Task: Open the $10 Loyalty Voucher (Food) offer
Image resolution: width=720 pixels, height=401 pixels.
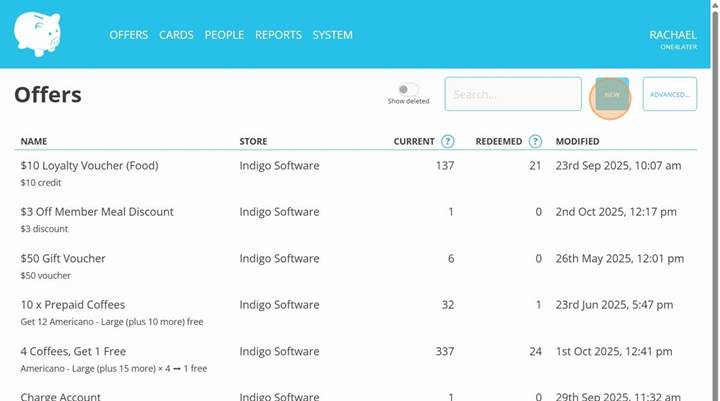Action: tap(89, 166)
